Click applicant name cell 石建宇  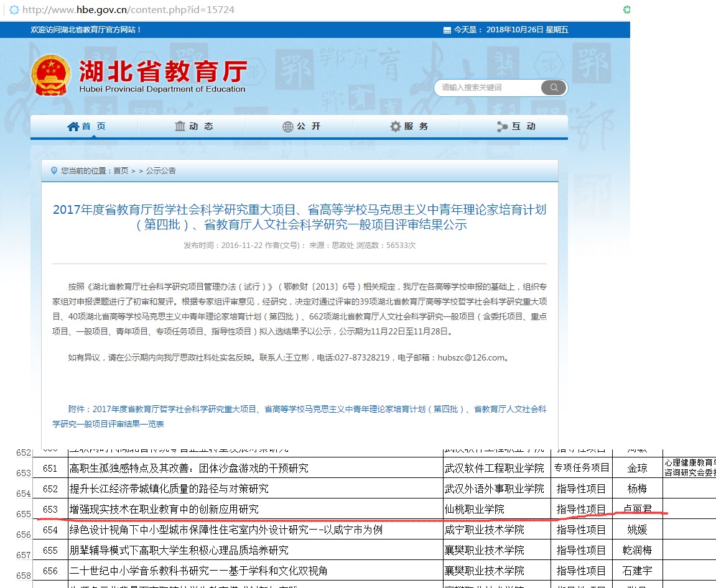637,571
